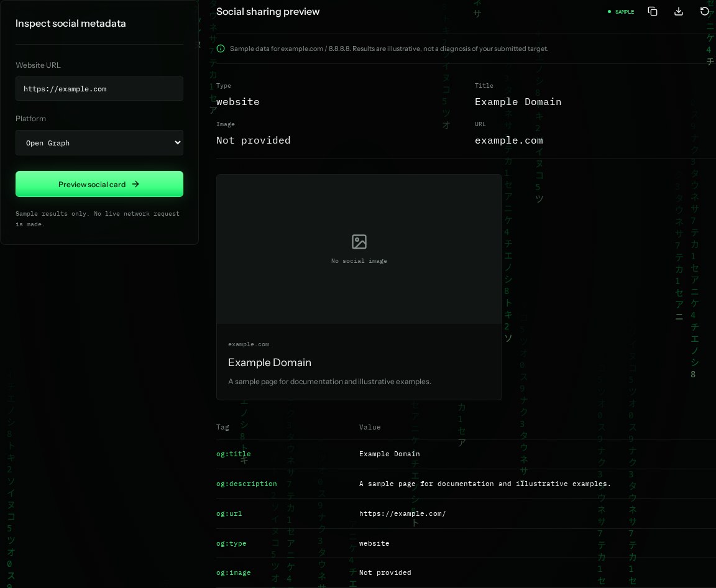
Task: Click the 'https://example.com/' value in the table
Action: (402, 513)
